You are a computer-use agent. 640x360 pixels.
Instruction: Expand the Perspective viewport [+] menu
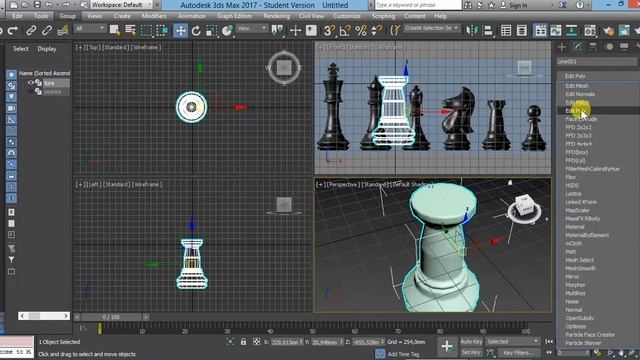(320, 184)
